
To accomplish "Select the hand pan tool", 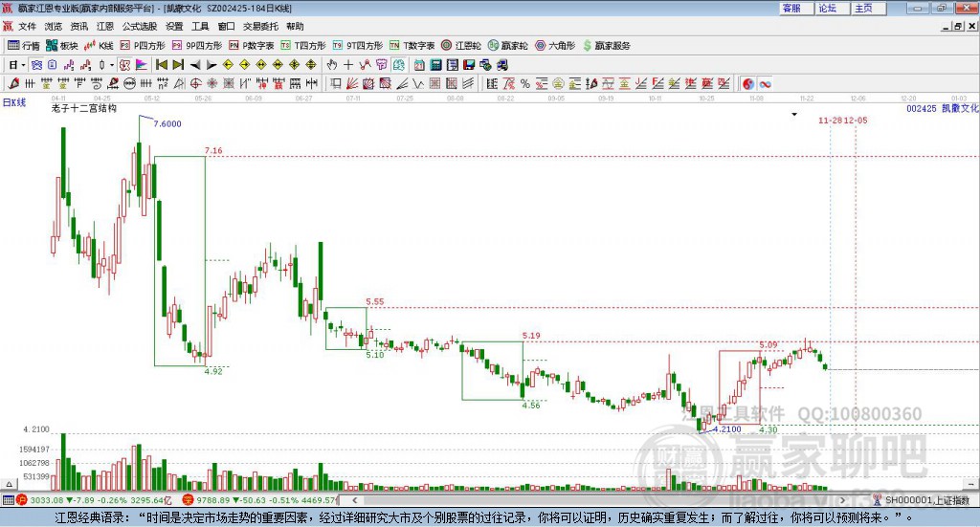I will (332, 65).
